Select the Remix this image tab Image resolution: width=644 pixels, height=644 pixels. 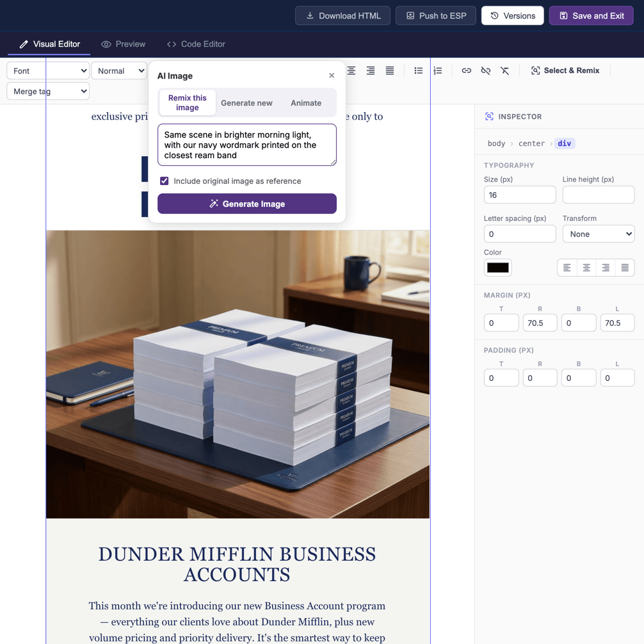pos(188,102)
